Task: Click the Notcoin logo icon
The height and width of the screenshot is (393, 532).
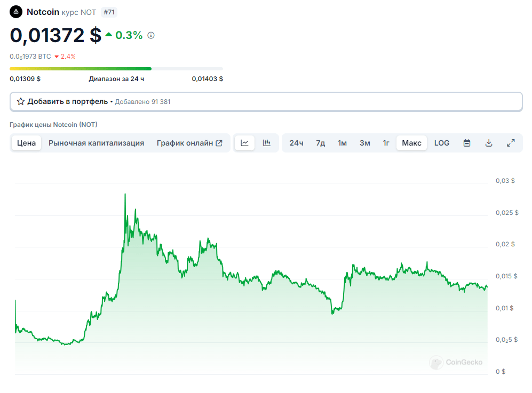Action: pyautogui.click(x=16, y=12)
